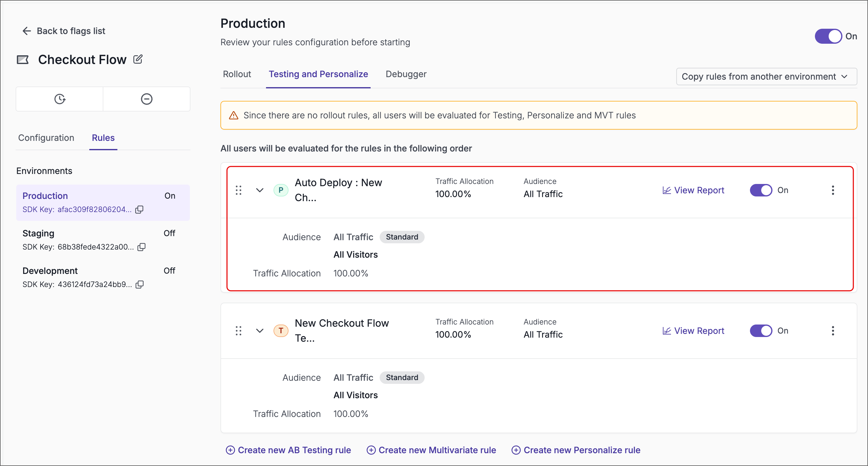Collapse the Auto Deploy rule chevron
Screen dimensions: 868x466
coord(259,191)
